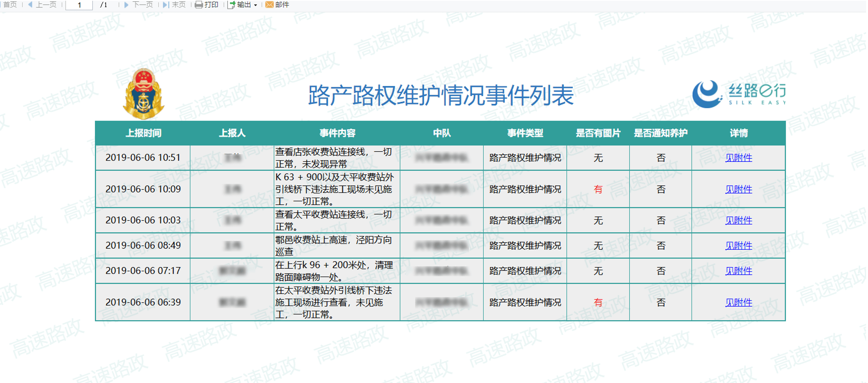Click the national emblem logo
This screenshot has height=383, width=868.
[x=144, y=94]
